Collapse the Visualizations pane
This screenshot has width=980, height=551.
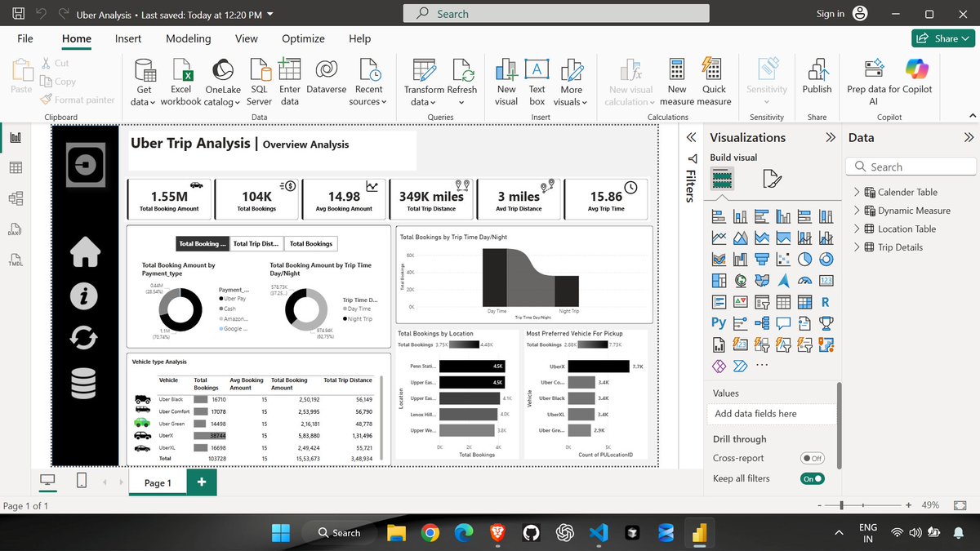click(x=831, y=137)
